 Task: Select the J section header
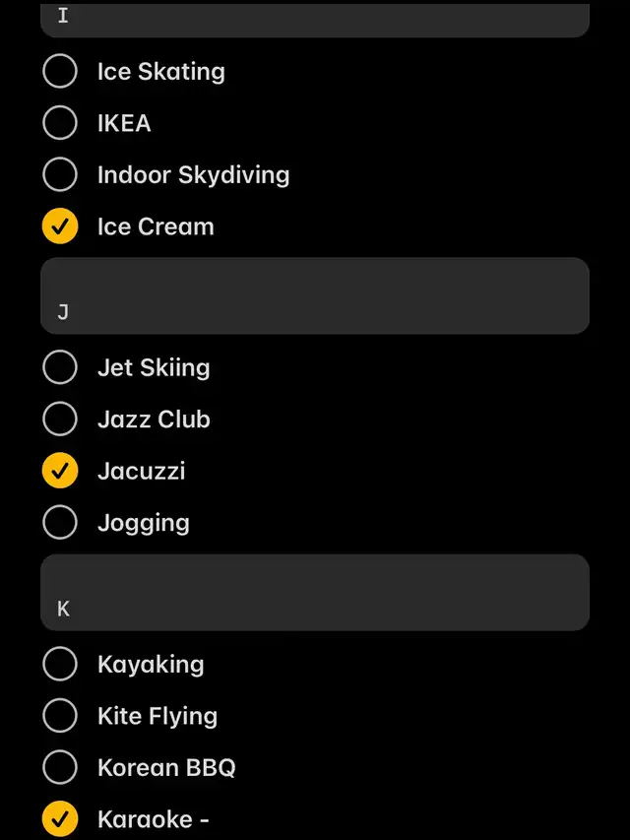tap(314, 296)
